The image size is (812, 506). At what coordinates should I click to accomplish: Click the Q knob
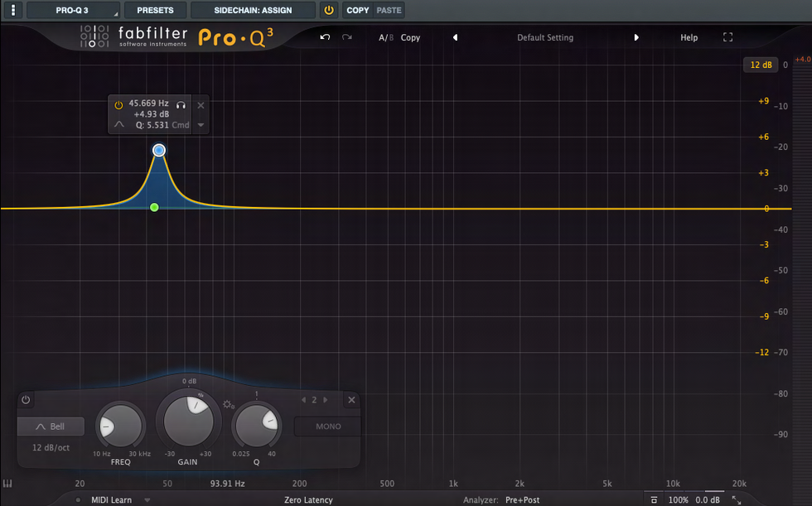(x=256, y=426)
